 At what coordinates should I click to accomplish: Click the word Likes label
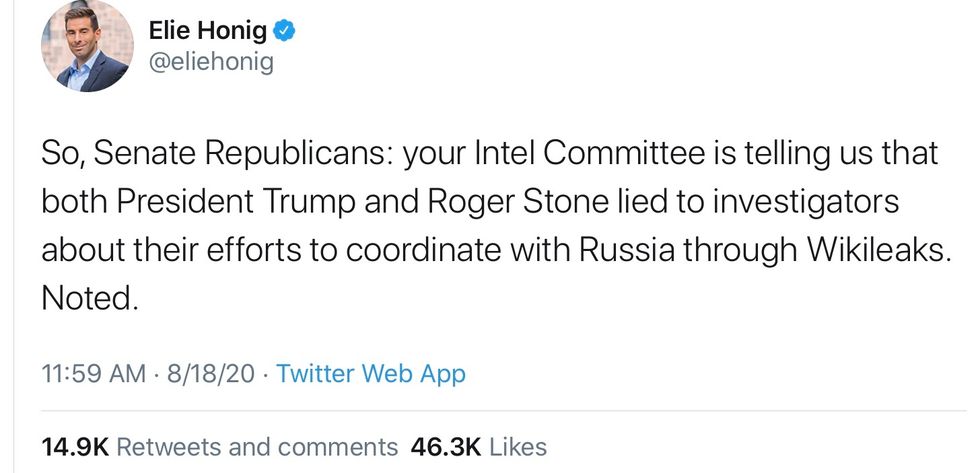click(x=517, y=446)
